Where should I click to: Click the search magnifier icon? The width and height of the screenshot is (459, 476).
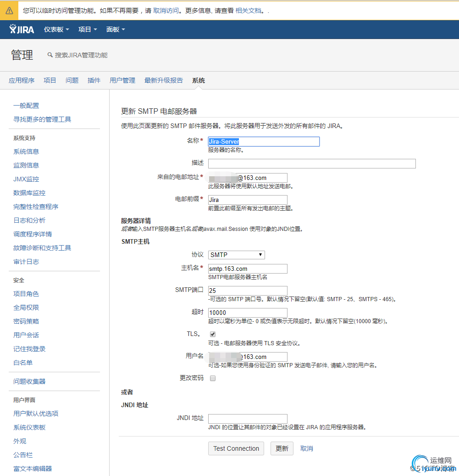point(50,55)
